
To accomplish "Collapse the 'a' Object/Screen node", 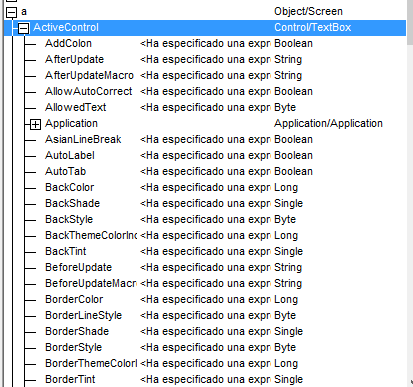I will tap(12, 13).
